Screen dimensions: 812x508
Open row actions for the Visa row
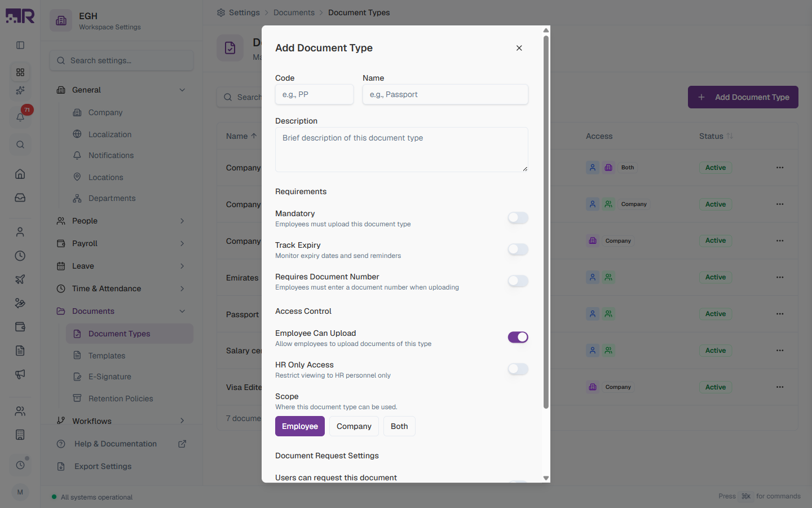pos(780,387)
